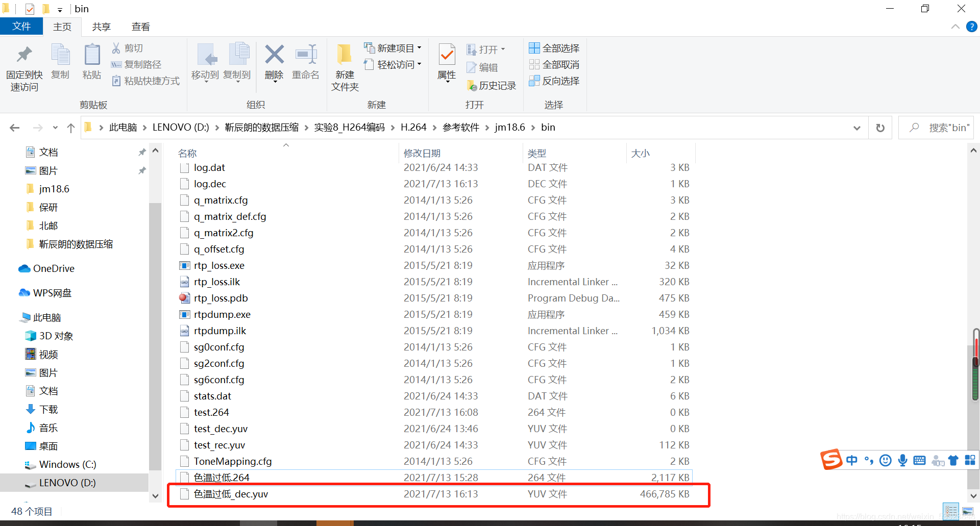Viewport: 980px width, 526px height.
Task: Click the Paste clipboard icon
Action: pyautogui.click(x=92, y=55)
